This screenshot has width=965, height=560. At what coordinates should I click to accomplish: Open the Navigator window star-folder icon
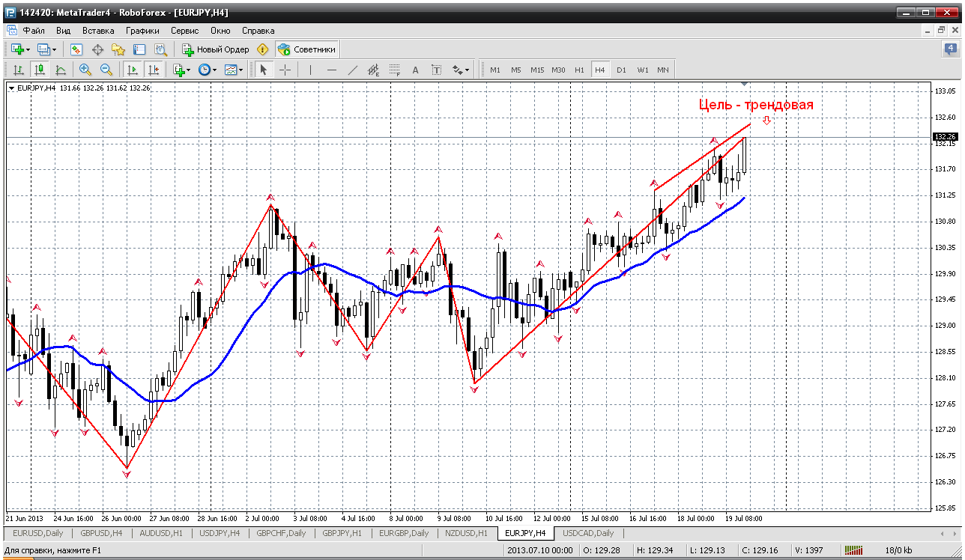(118, 49)
